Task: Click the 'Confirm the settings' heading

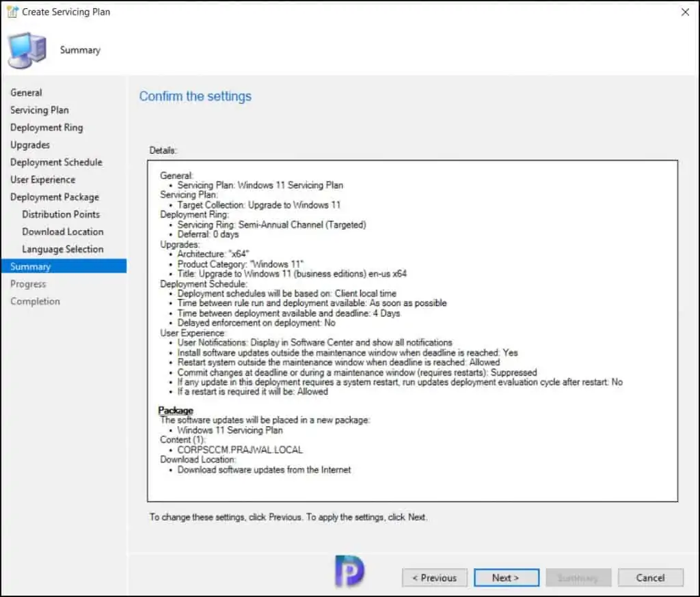Action: (195, 96)
